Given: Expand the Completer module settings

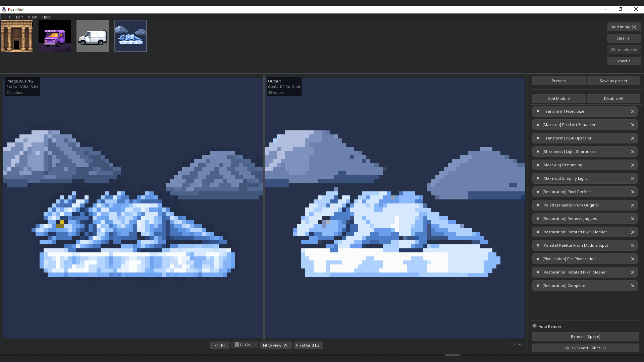Looking at the screenshot, I should tap(584, 286).
